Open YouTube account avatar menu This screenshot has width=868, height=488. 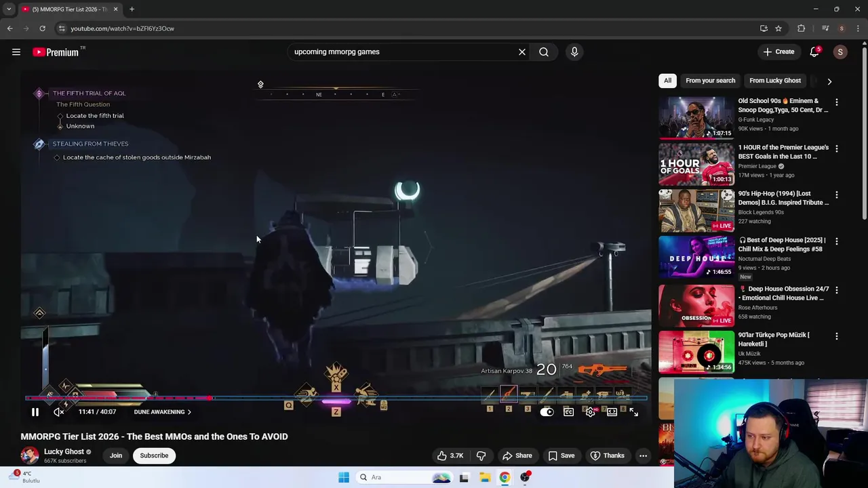840,52
